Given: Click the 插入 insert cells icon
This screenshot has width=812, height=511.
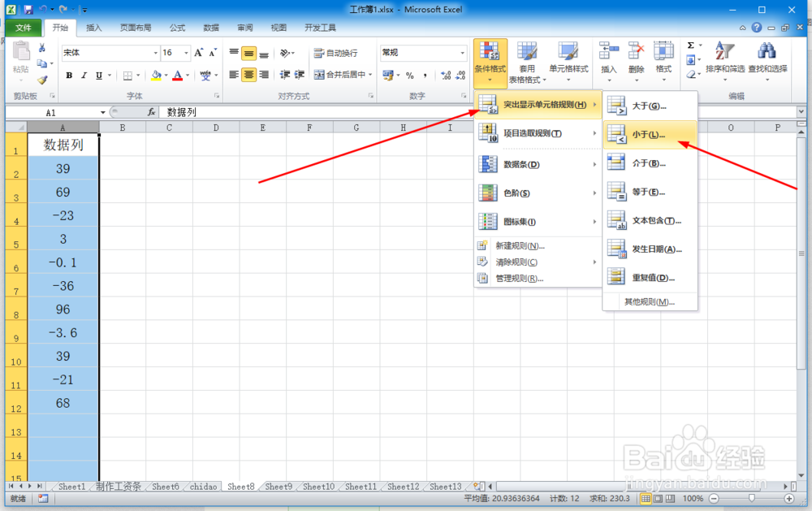Looking at the screenshot, I should [x=609, y=52].
